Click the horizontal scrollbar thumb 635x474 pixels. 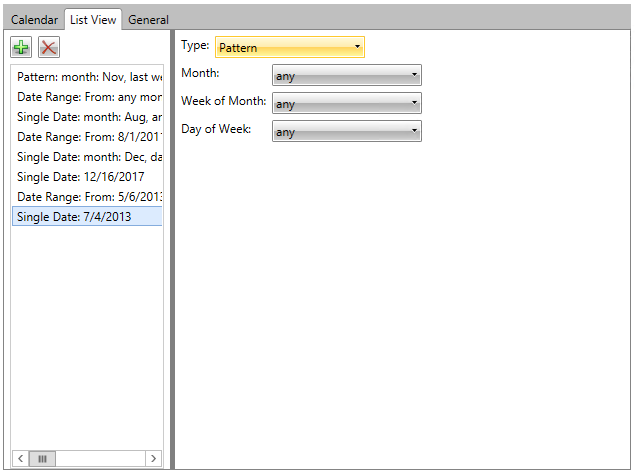click(x=42, y=458)
